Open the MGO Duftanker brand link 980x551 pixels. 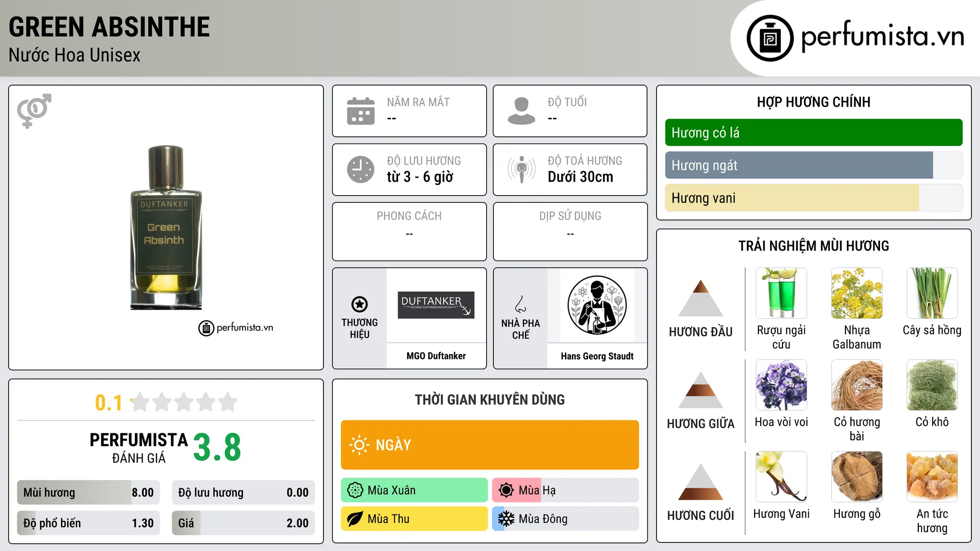pyautogui.click(x=436, y=356)
